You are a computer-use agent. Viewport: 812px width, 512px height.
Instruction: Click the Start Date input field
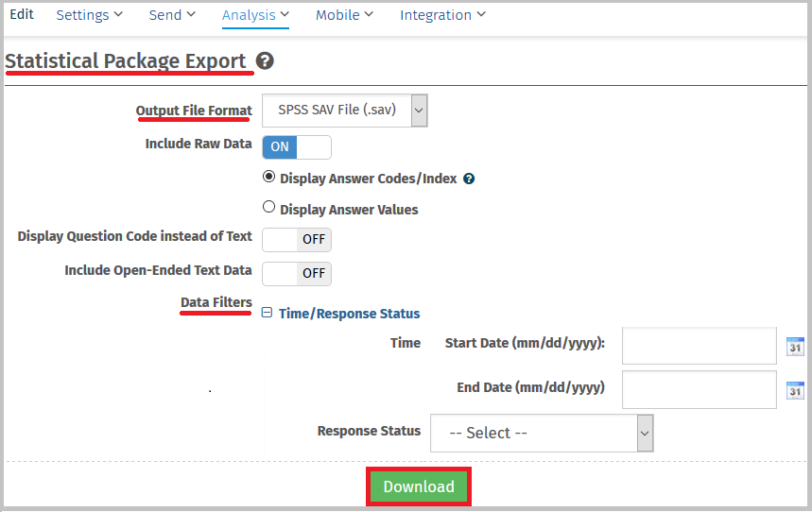700,346
